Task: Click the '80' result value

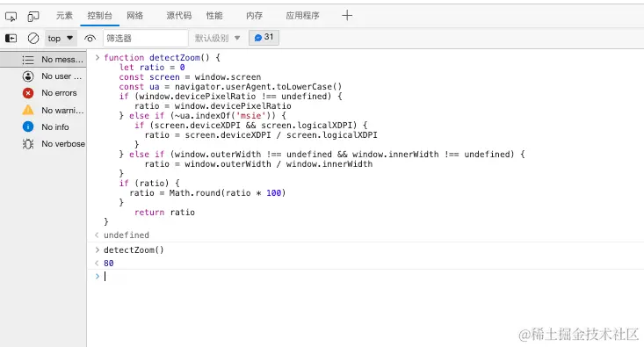Action: coord(108,264)
